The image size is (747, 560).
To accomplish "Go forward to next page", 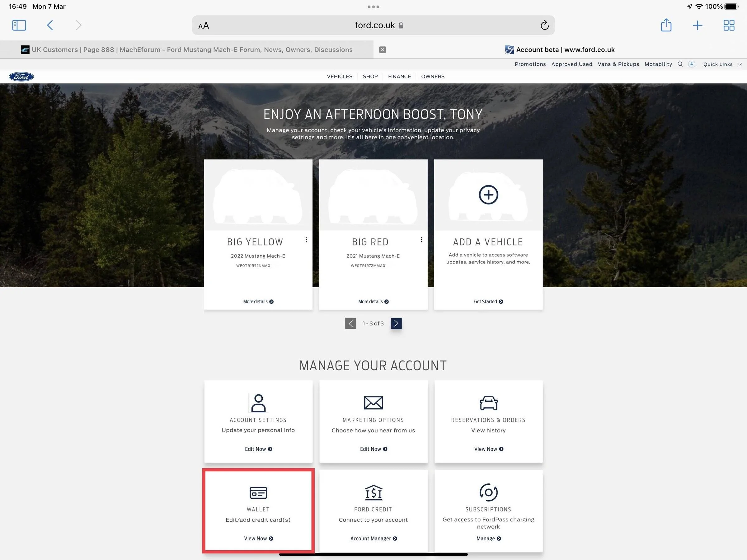I will pos(78,25).
